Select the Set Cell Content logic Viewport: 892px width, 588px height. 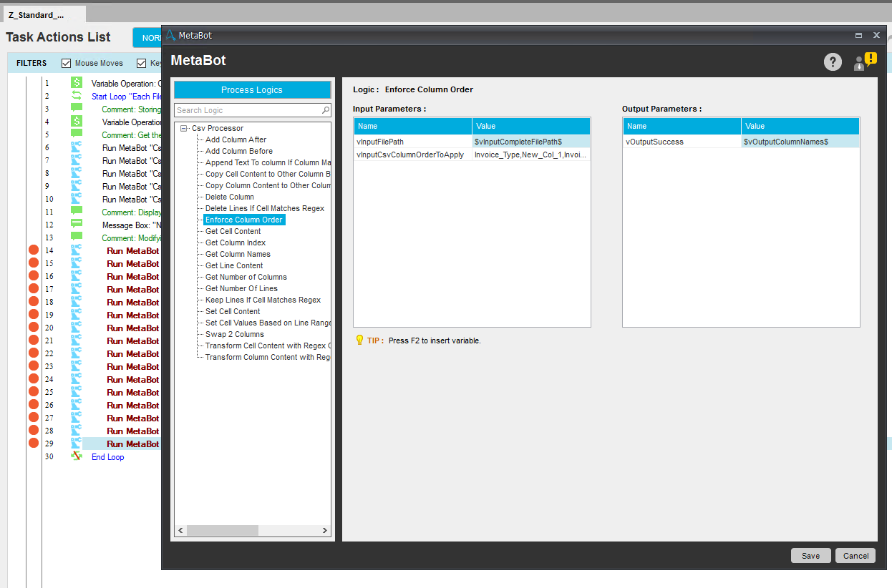(233, 311)
